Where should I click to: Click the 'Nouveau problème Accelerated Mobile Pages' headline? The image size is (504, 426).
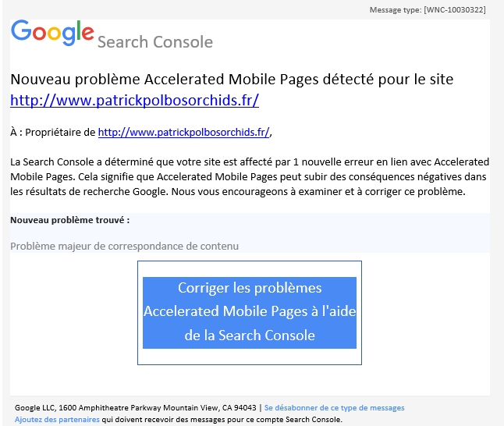(x=232, y=80)
